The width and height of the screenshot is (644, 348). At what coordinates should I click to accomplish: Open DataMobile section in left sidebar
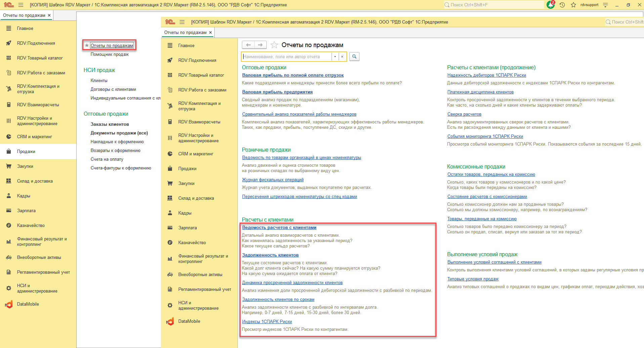[x=28, y=304]
